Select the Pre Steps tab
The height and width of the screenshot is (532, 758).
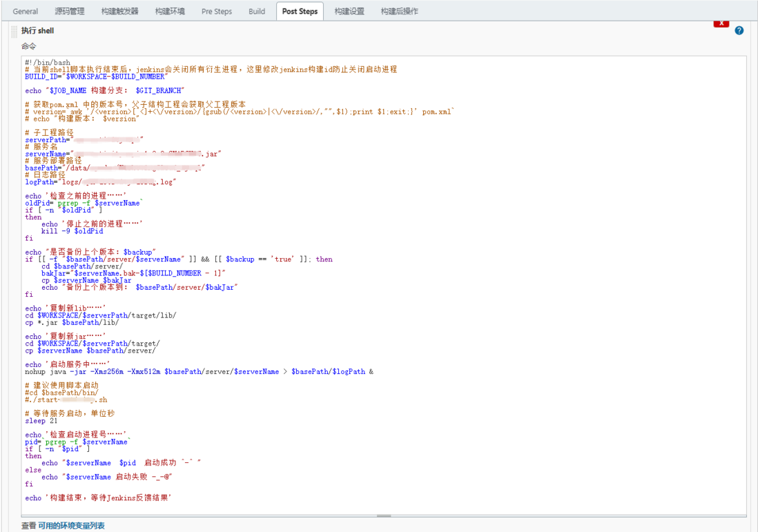[217, 11]
